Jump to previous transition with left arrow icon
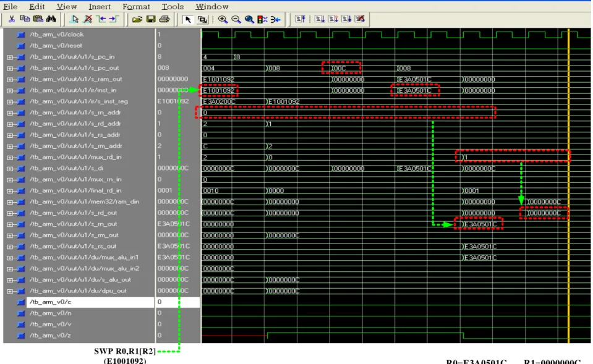The image size is (593, 364). tap(101, 19)
